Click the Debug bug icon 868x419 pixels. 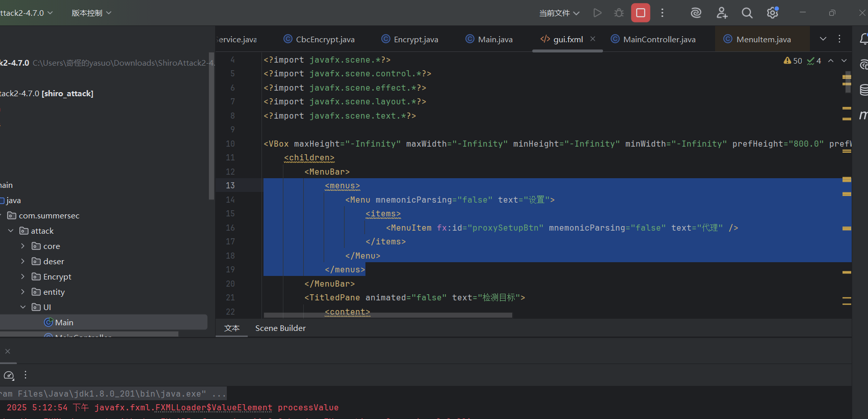(619, 13)
